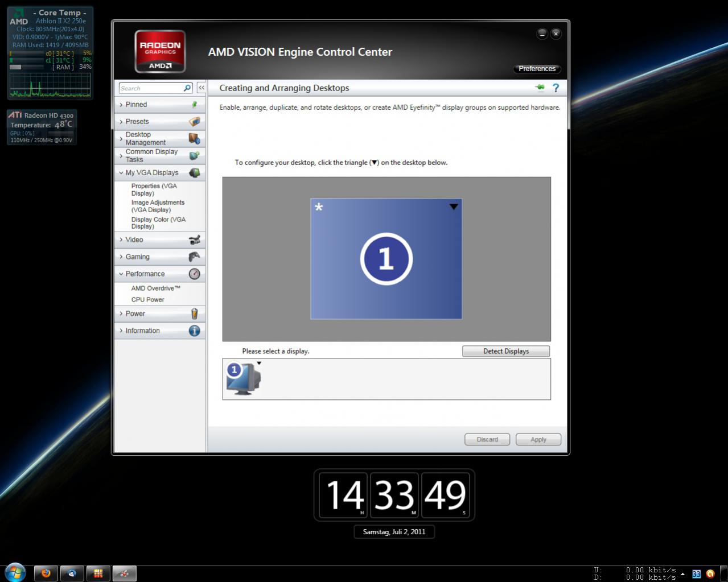This screenshot has height=582, width=728.
Task: Click the Radeon HD 4300 temperature gadget
Action: [42, 127]
